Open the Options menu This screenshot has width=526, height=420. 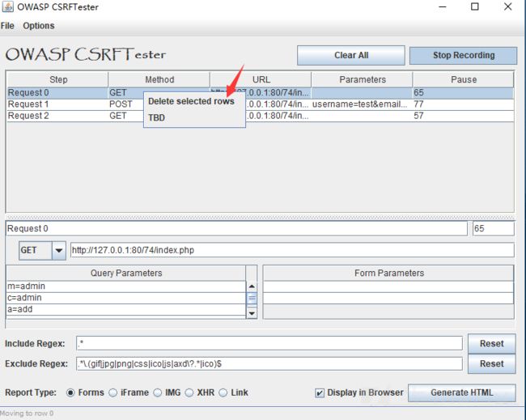(39, 26)
